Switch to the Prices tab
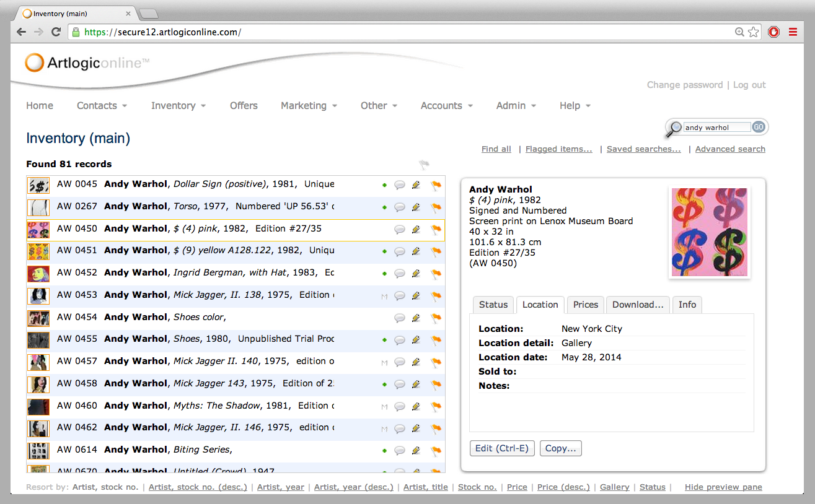This screenshot has width=815, height=504. coord(586,305)
